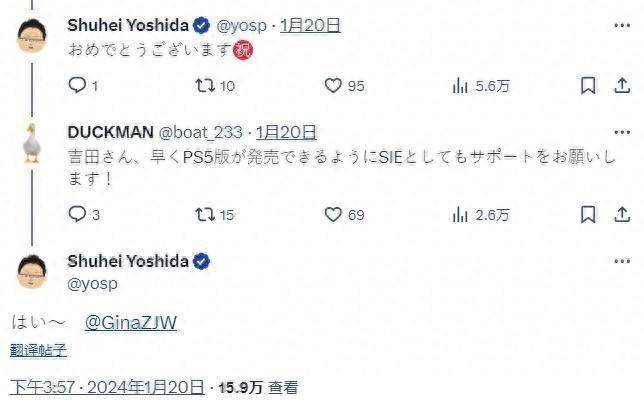Viewport: 644px width, 409px height.
Task: Open Shuhei Yoshida's avatar on the top tweet
Action: coord(33,36)
